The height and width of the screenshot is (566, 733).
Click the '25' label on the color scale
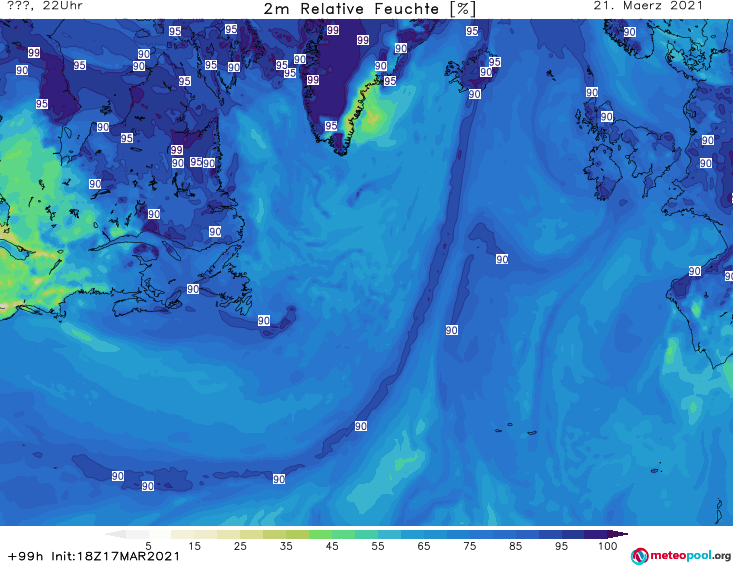coord(240,546)
